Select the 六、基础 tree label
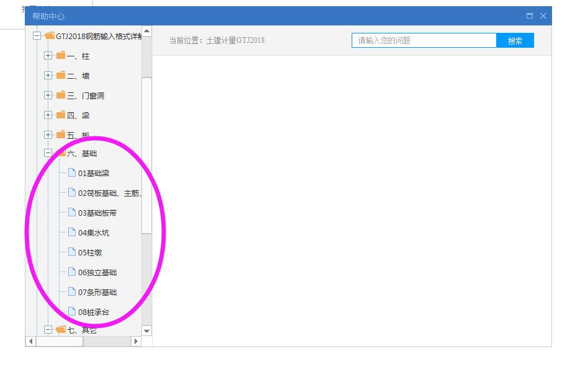 [82, 153]
